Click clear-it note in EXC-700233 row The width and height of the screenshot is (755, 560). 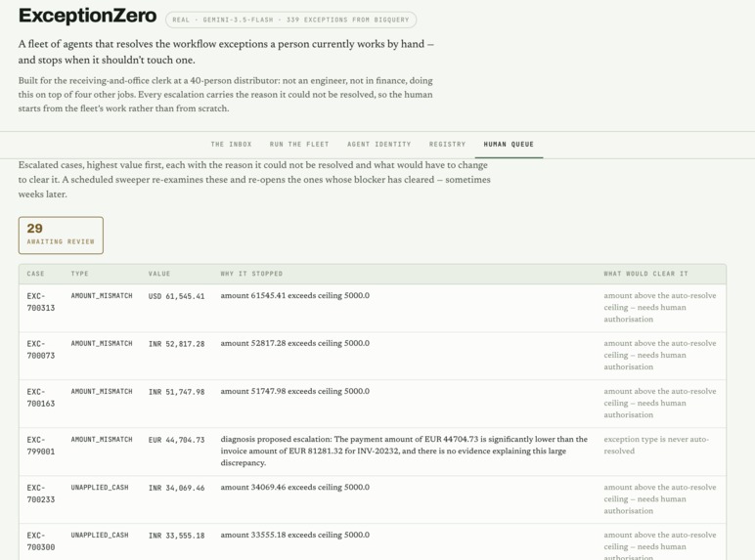click(x=660, y=498)
